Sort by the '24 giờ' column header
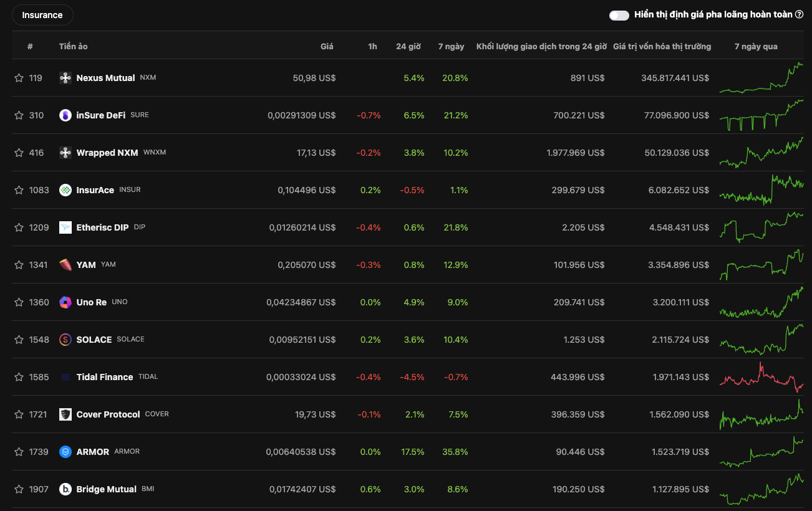 coord(408,47)
